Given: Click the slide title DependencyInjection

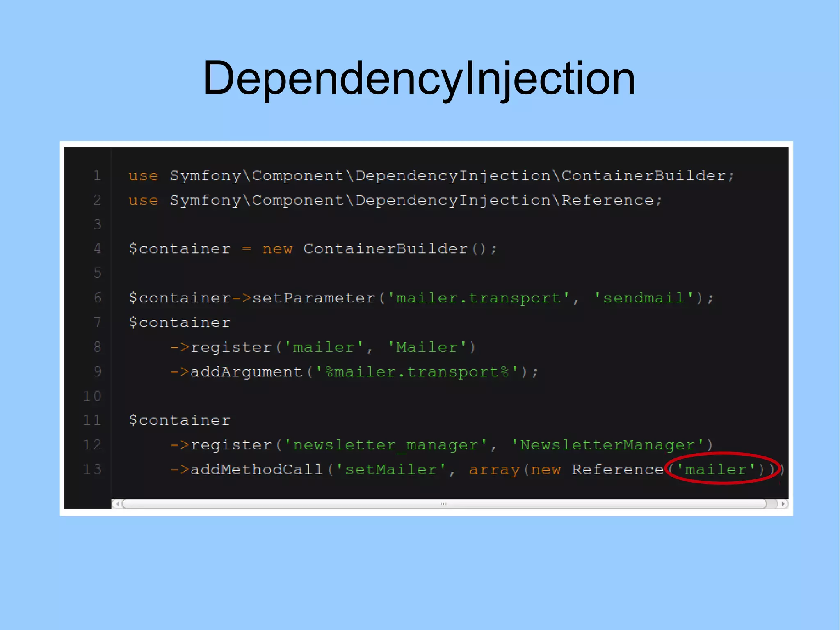Looking at the screenshot, I should click(419, 79).
